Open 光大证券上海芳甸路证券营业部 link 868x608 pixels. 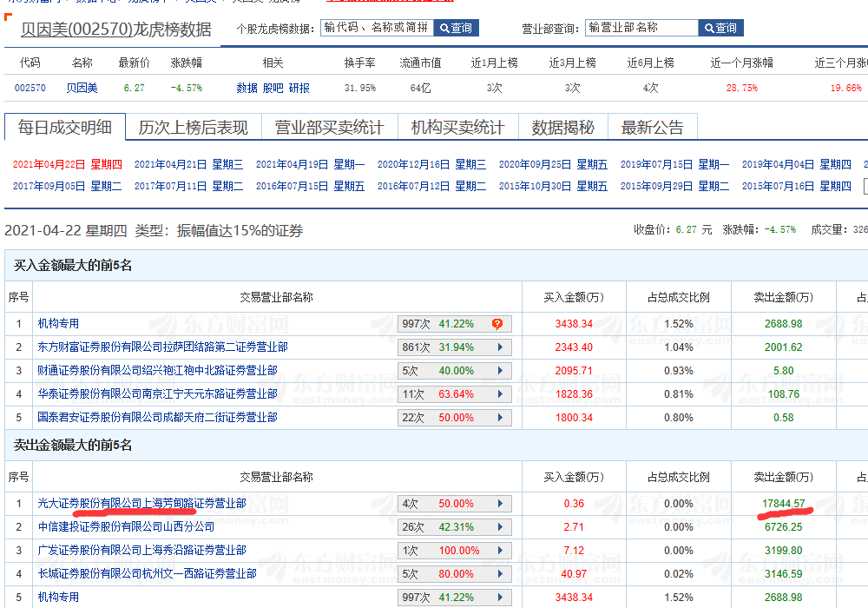click(x=141, y=504)
